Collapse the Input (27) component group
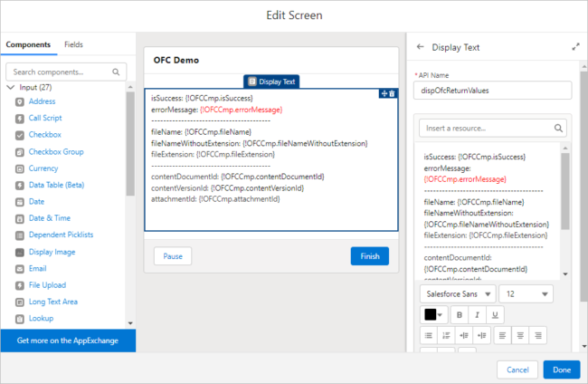The width and height of the screenshot is (588, 384). (10, 87)
